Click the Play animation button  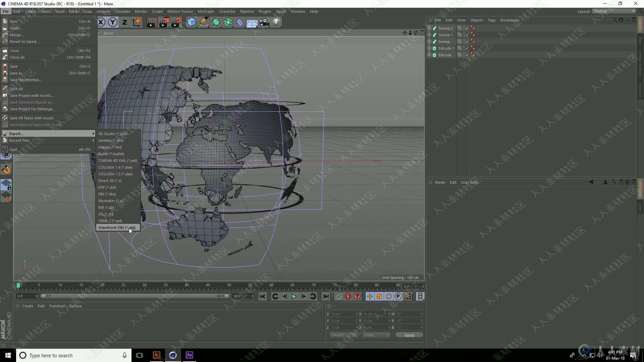pos(294,296)
